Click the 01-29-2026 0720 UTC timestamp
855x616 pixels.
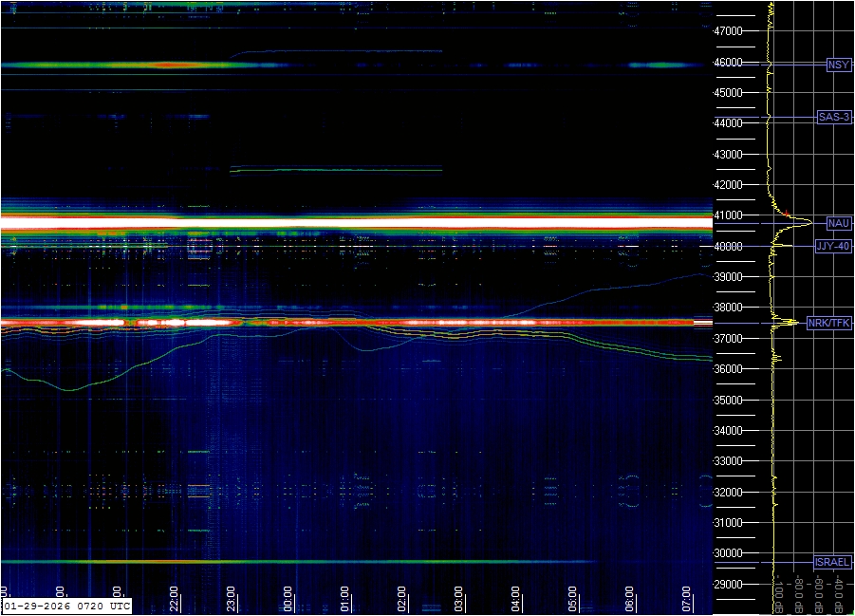point(66,605)
